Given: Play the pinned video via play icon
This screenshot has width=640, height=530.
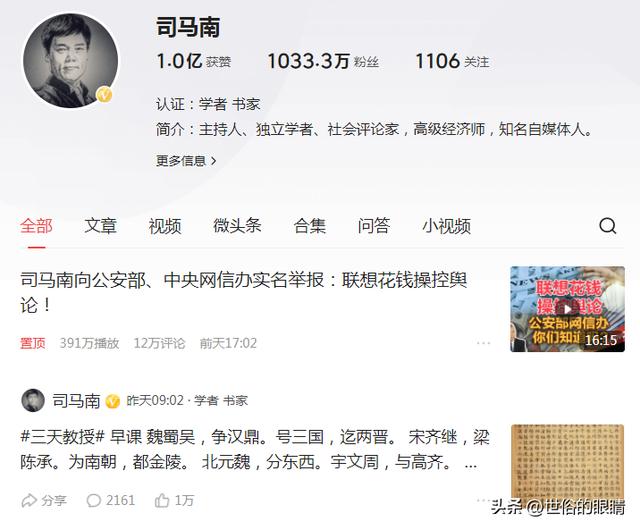Looking at the screenshot, I should click(x=567, y=309).
